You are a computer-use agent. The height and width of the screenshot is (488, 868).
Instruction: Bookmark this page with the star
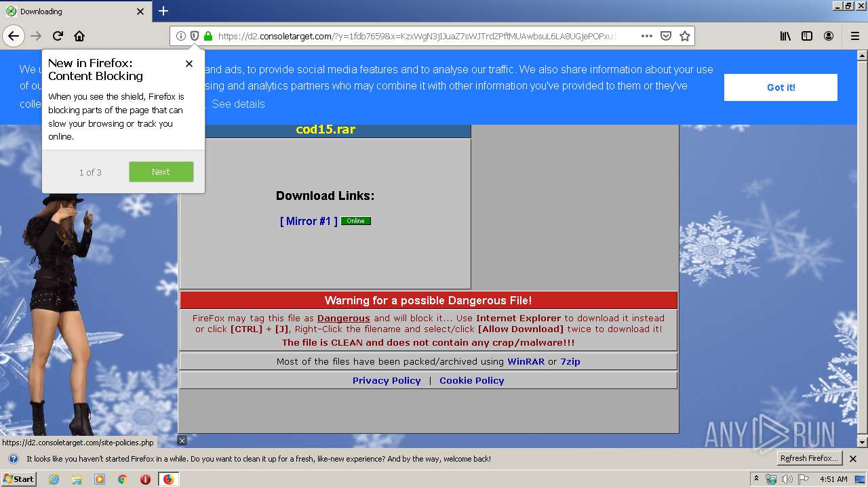pyautogui.click(x=685, y=36)
